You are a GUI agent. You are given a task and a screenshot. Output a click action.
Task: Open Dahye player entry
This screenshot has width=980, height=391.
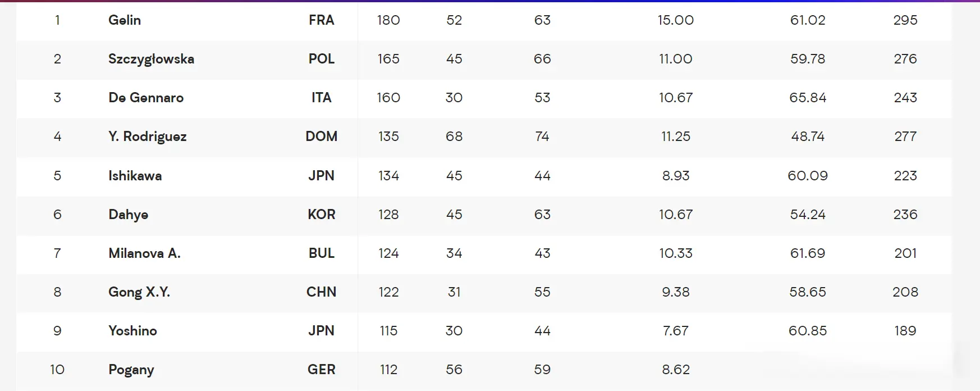click(129, 215)
